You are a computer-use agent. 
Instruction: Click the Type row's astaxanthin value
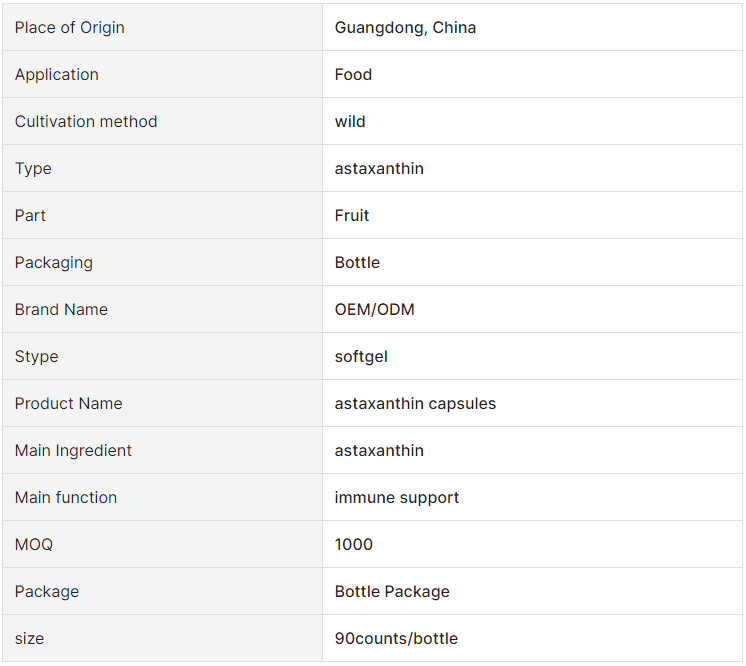(x=379, y=168)
